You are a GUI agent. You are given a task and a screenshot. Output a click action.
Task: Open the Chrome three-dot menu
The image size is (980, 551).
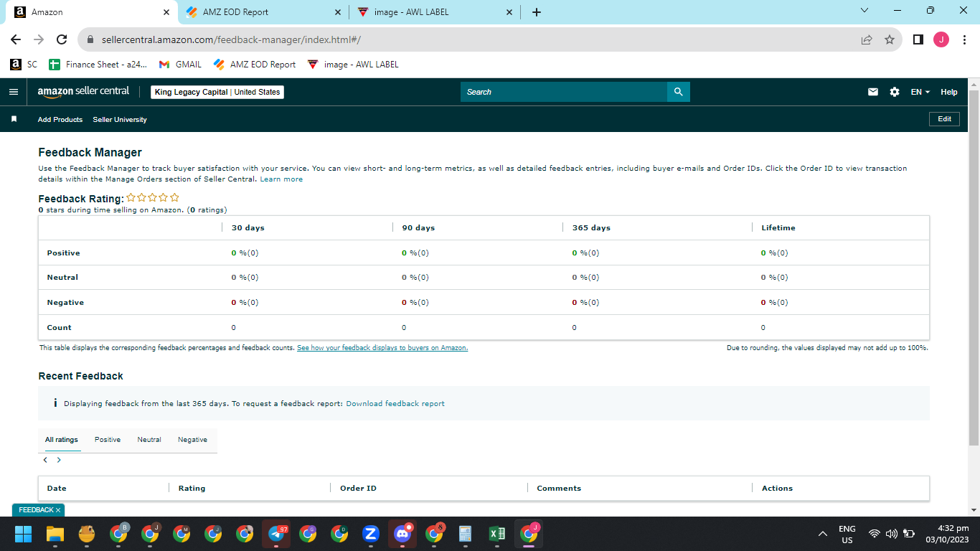point(963,40)
